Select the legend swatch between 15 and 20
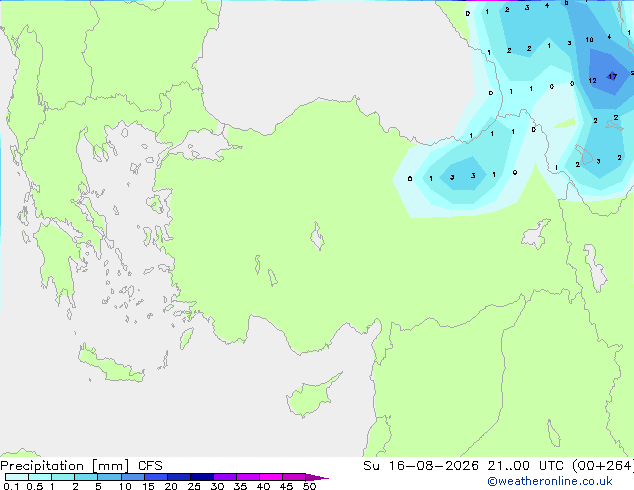 156,477
